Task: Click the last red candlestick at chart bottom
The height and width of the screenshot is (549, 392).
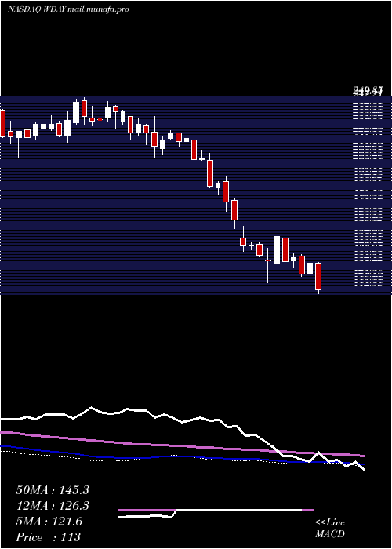Action: click(x=318, y=277)
